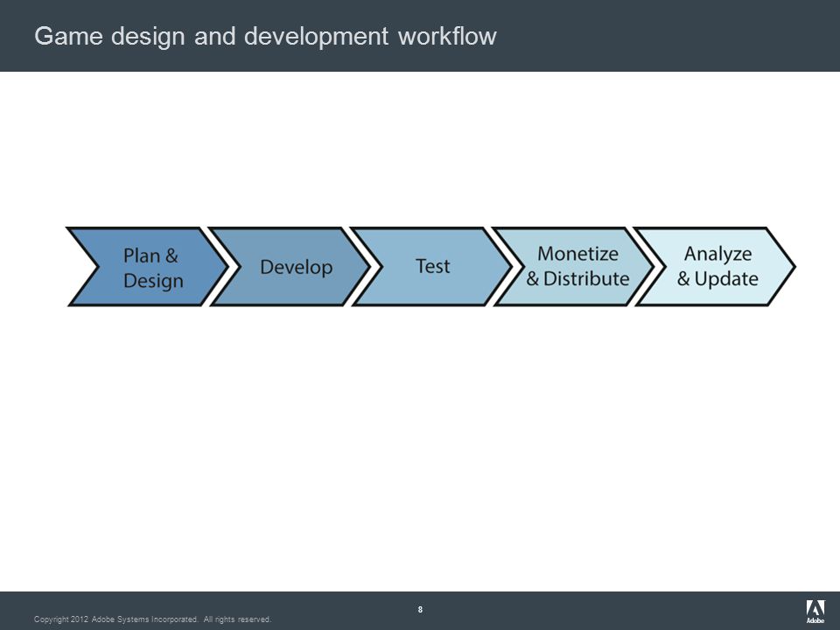Select the Monetize & Distribute chevron arrow
Screen dimensions: 840x630
pyautogui.click(x=573, y=267)
